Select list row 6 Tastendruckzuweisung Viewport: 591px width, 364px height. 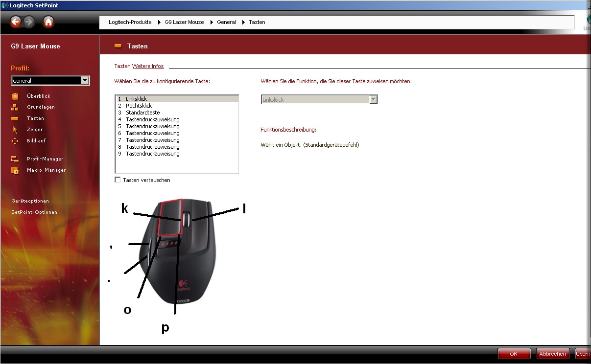pos(177,133)
